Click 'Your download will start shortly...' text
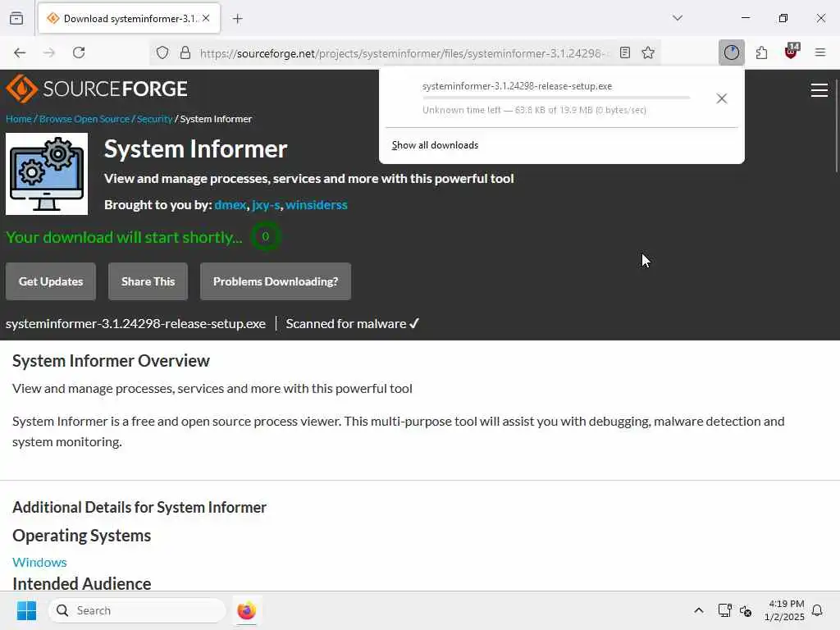The height and width of the screenshot is (630, 840). click(x=124, y=237)
